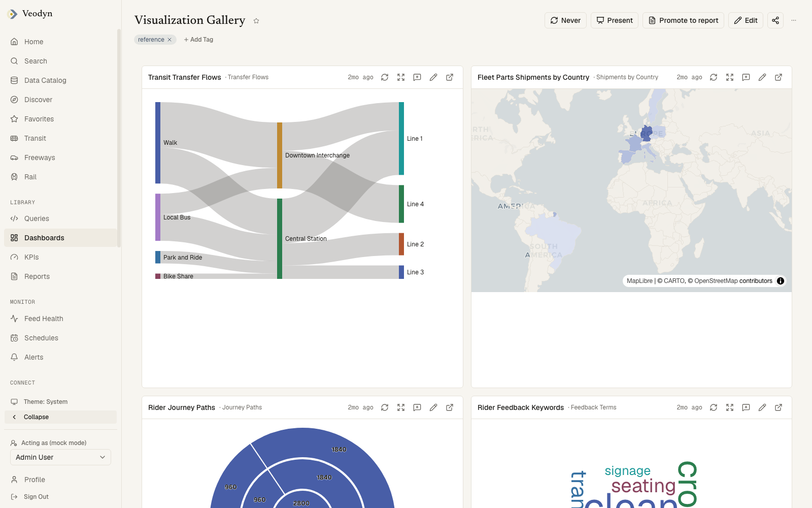This screenshot has width=812, height=508.
Task: Open Rider Feedback Keywords externally
Action: (x=779, y=407)
